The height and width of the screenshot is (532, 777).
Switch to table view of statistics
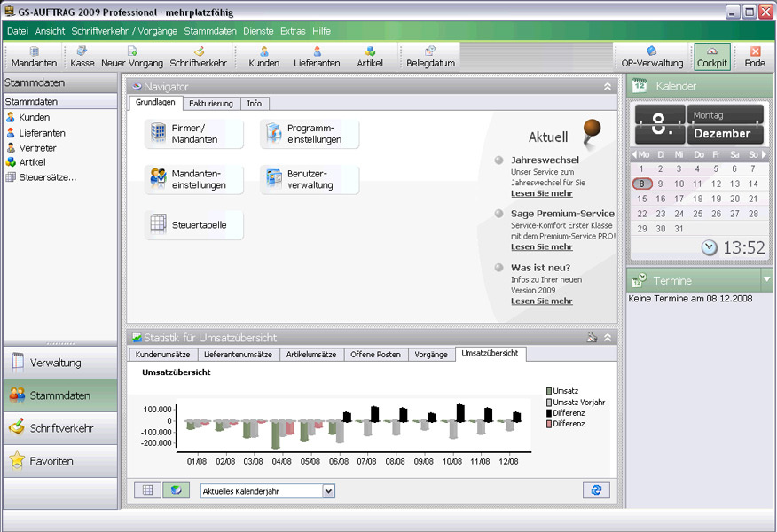click(147, 490)
